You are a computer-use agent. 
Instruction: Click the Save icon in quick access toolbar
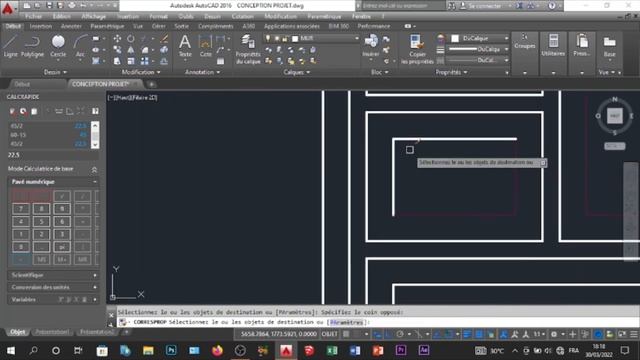click(49, 6)
